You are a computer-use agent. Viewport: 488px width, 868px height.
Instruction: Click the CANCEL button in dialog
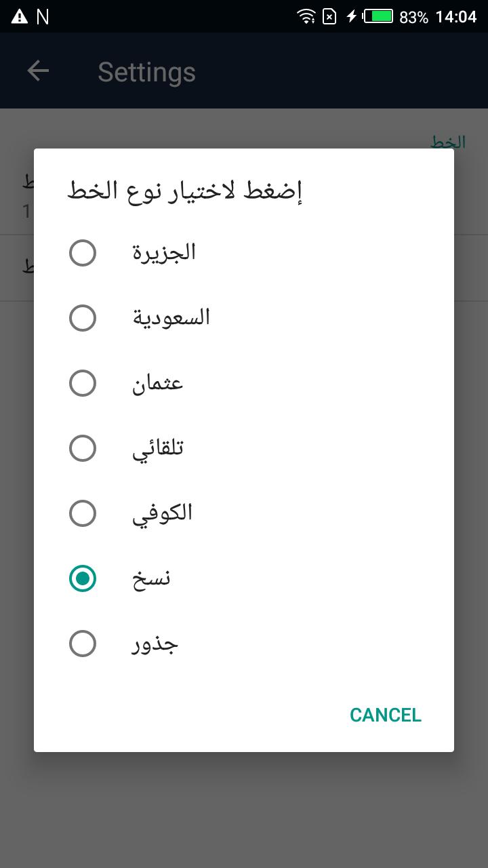coord(386,715)
